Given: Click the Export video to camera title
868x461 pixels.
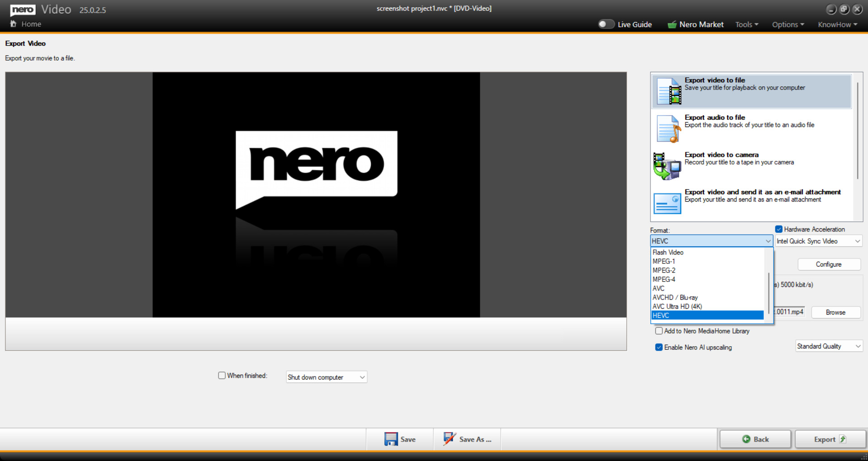Looking at the screenshot, I should 721,155.
